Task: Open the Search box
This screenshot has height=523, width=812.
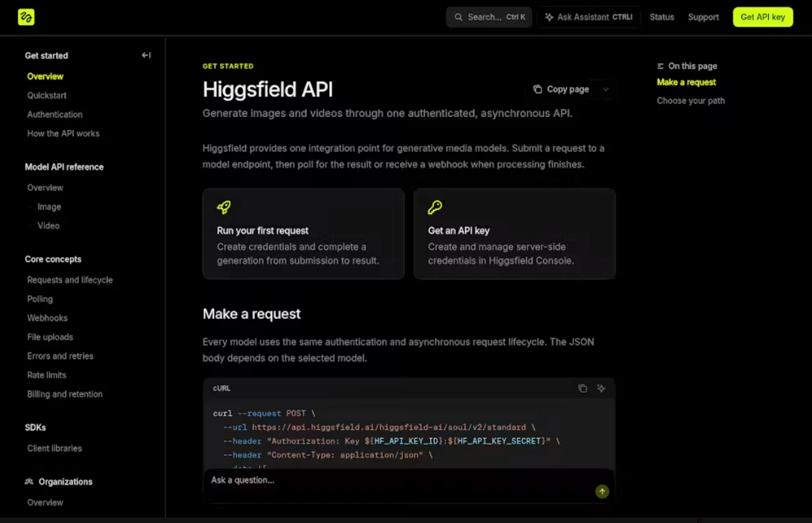Action: pyautogui.click(x=489, y=17)
